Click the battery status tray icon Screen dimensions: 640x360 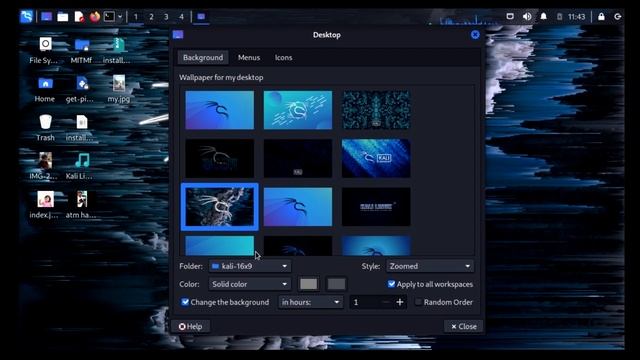coord(560,16)
